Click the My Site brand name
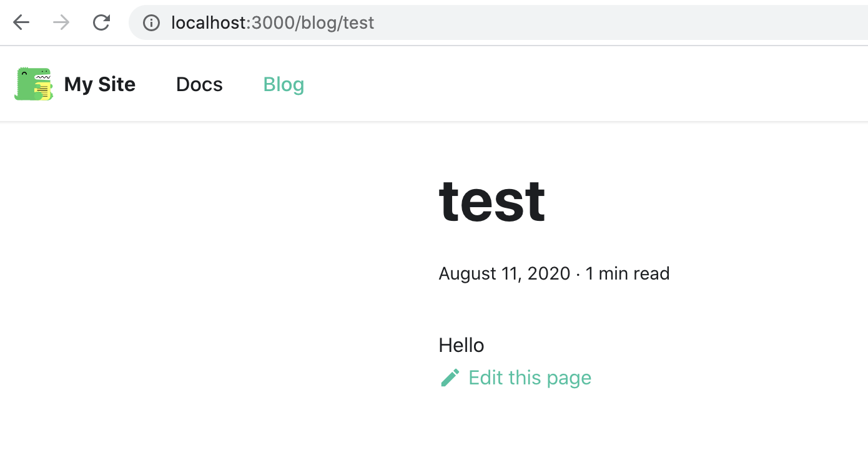The height and width of the screenshot is (473, 868). click(x=99, y=84)
